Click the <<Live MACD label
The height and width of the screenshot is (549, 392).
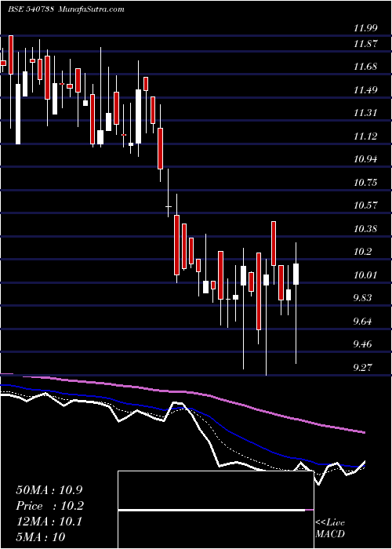(330, 528)
